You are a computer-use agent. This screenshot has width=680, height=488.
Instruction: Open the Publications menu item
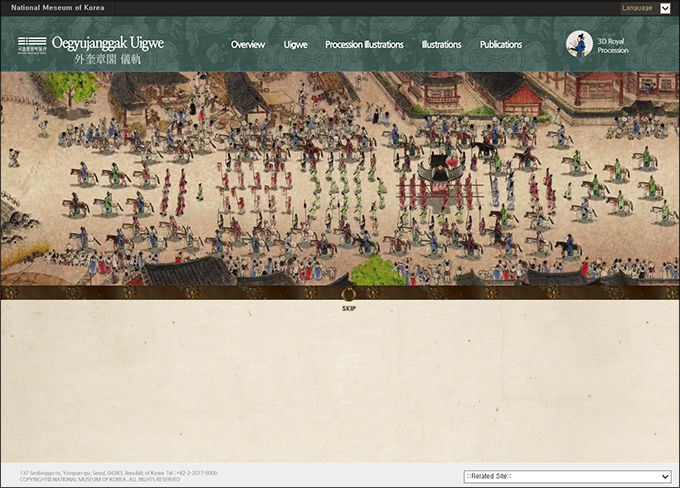(501, 45)
